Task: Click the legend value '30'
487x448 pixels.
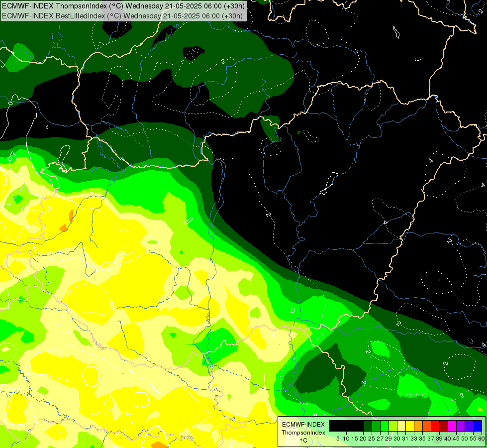Action: (397, 439)
